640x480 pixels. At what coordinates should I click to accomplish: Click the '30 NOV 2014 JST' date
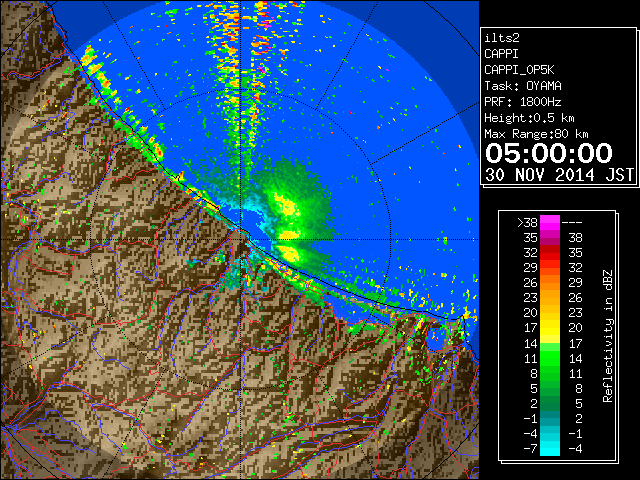(x=560, y=175)
